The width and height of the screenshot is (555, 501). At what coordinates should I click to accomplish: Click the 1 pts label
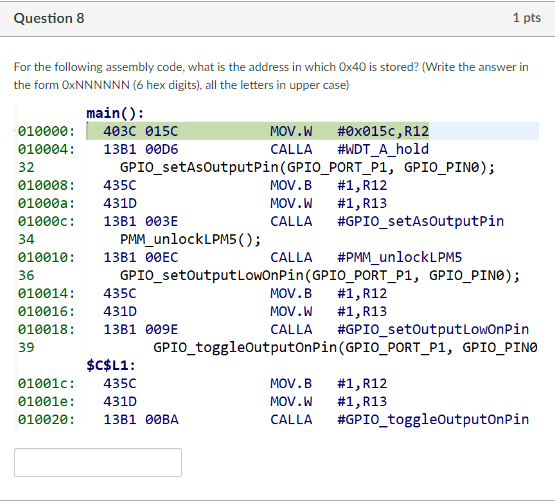[x=527, y=17]
